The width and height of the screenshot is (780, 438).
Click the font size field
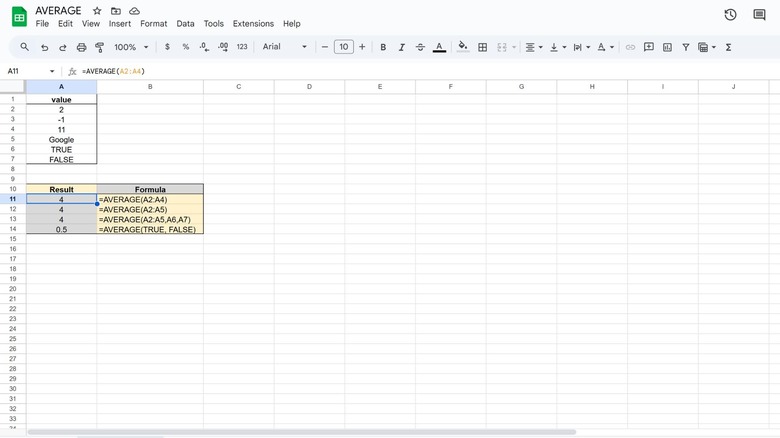344,47
